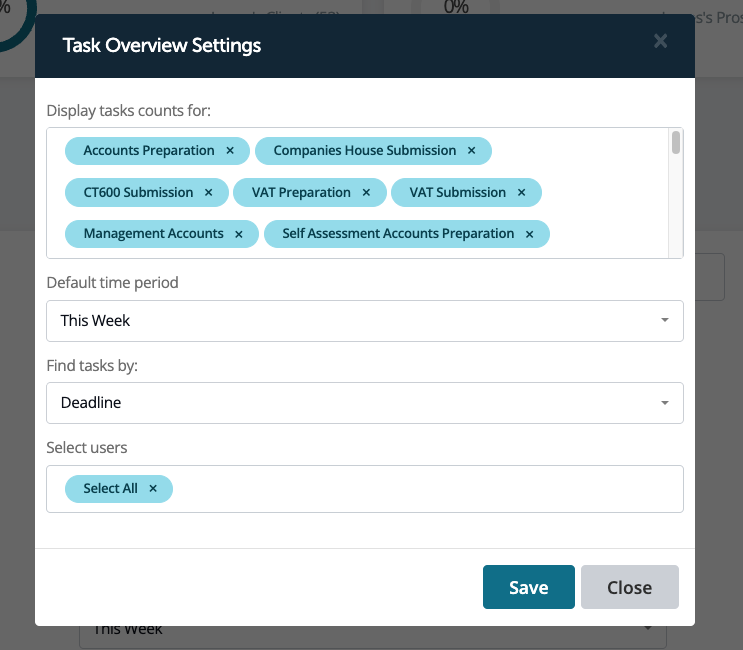Remove the CT600 Submission tag
This screenshot has height=650, width=743.
pyautogui.click(x=209, y=192)
